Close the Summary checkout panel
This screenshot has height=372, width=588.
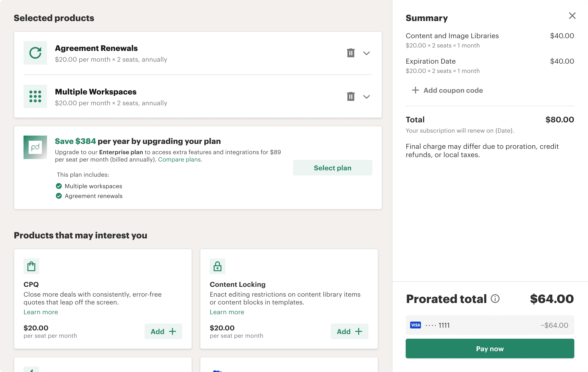(x=572, y=16)
